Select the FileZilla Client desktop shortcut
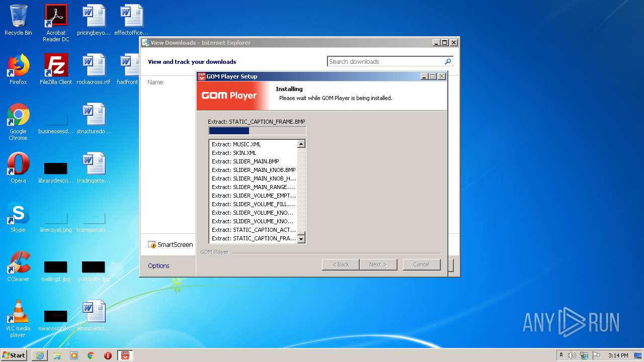This screenshot has width=644, height=362. (56, 69)
